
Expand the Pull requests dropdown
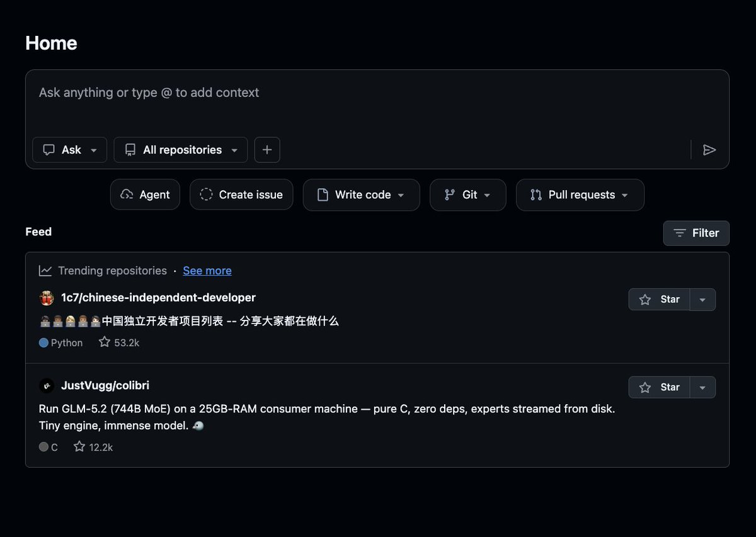[580, 195]
